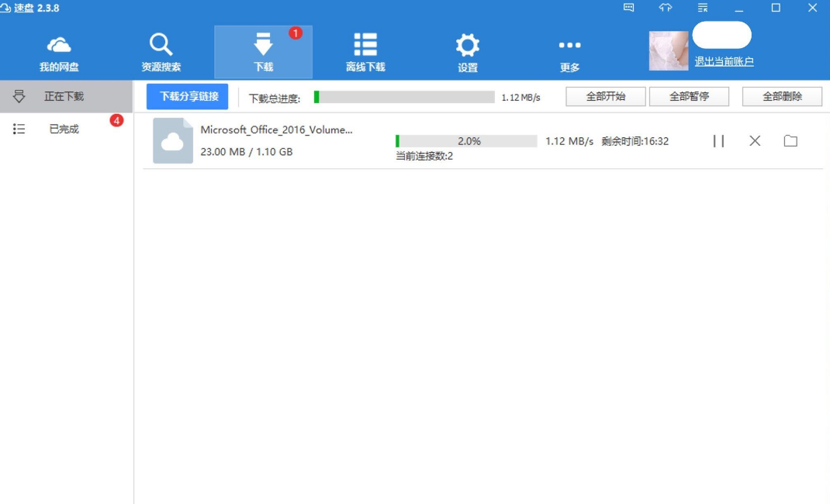Click the 下载分享链接 button
This screenshot has width=830, height=504.
tap(188, 96)
